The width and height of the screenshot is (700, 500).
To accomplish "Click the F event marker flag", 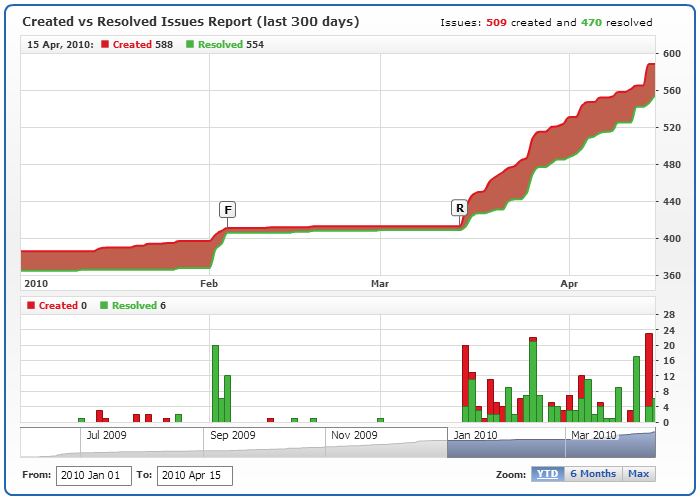I will coord(227,209).
